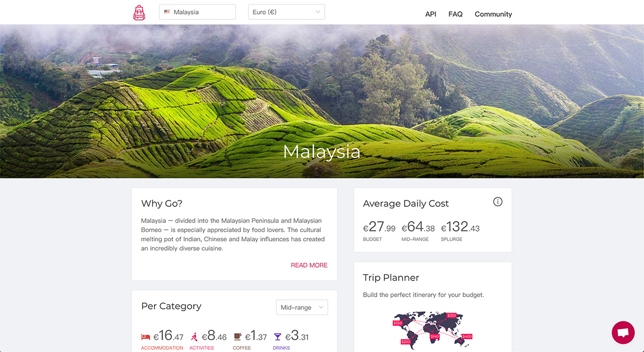
Task: Select the €132.43 Splurge daily cost
Action: point(460,232)
